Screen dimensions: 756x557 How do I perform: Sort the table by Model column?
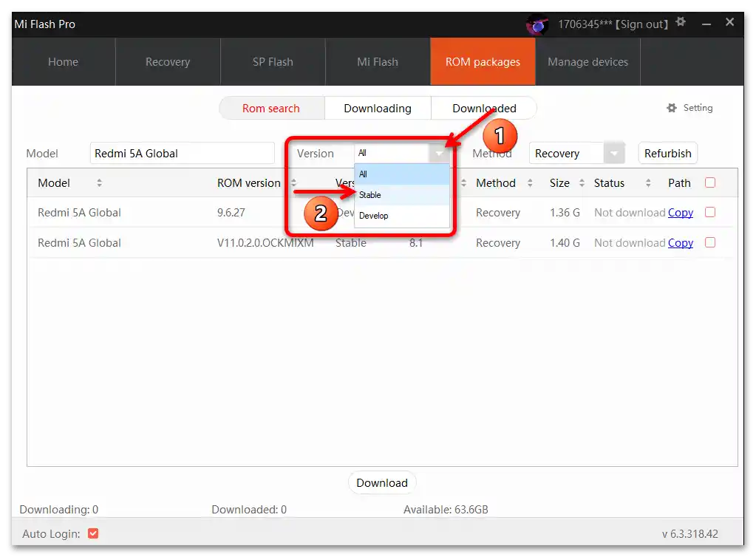[x=99, y=183]
